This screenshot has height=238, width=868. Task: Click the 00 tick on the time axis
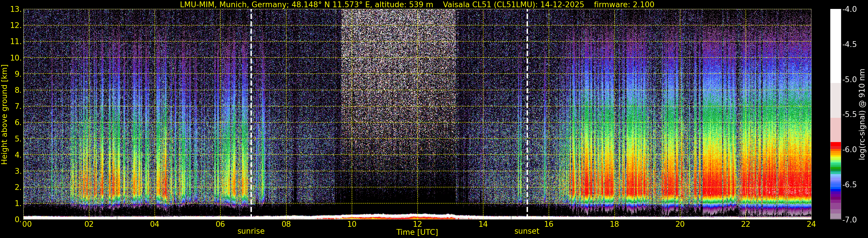tap(26, 224)
